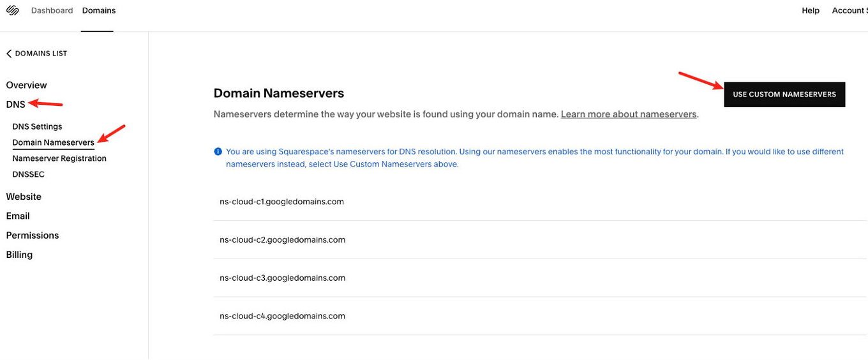Viewport: 868px width, 360px height.
Task: Open Billing in the sidebar
Action: point(19,255)
